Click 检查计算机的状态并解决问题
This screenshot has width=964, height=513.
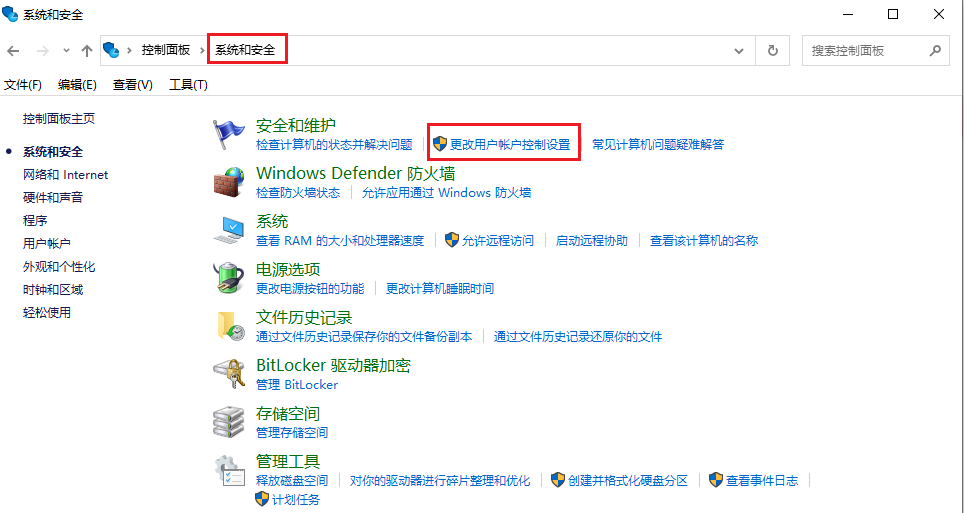coord(334,145)
